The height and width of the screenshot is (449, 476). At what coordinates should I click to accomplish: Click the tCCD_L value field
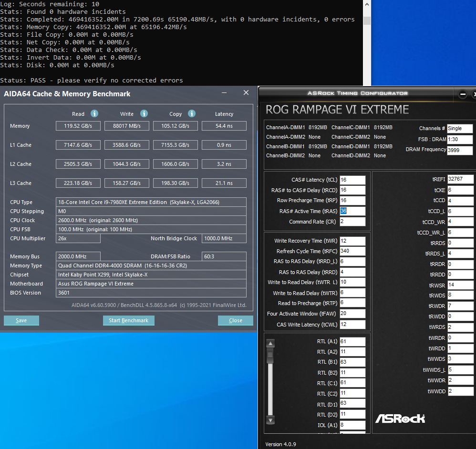pyautogui.click(x=460, y=212)
